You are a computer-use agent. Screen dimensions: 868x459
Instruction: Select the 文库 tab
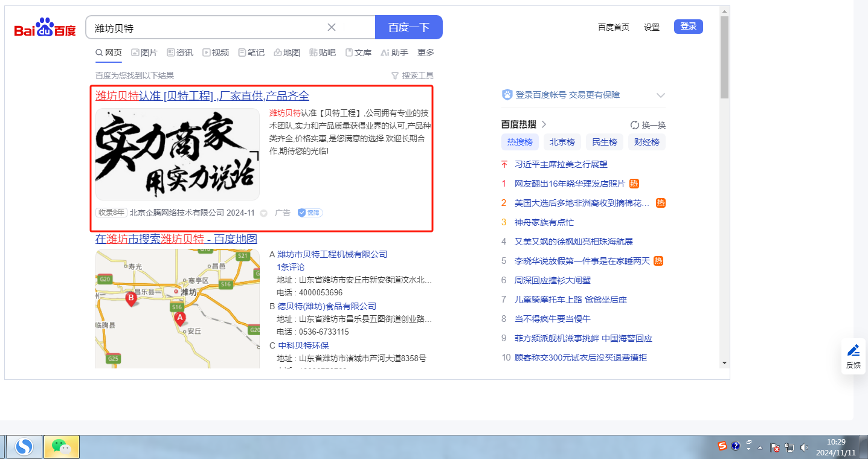(358, 53)
